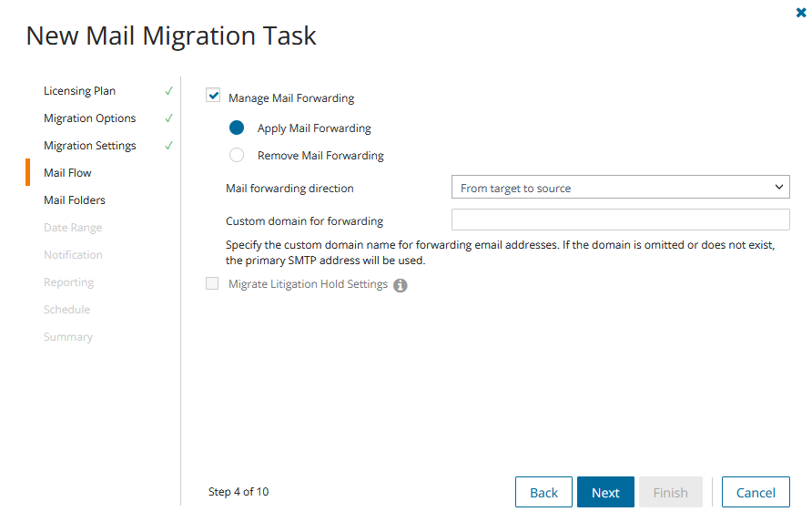
Task: Go to Migration Options step
Action: pos(89,118)
